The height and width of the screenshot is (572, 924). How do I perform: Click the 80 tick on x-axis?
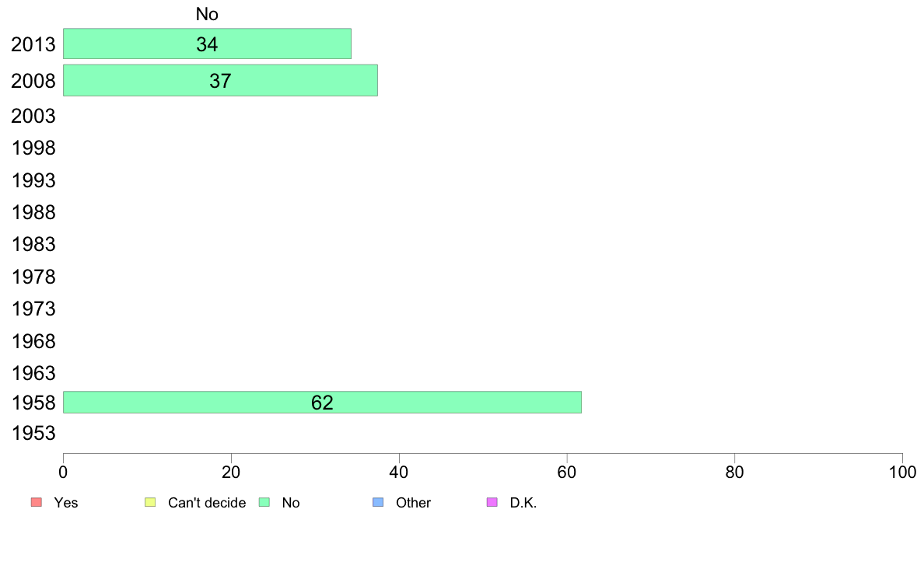click(x=735, y=473)
